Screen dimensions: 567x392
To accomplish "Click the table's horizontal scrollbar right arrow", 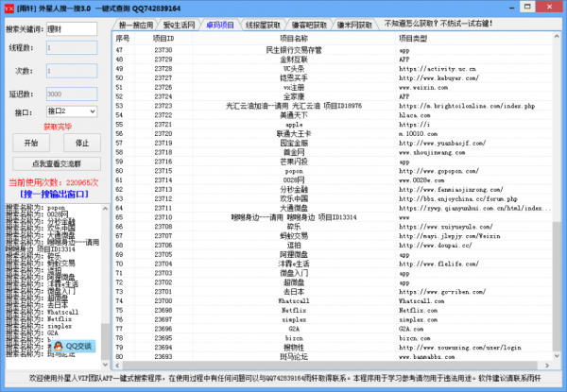I will pos(547,366).
